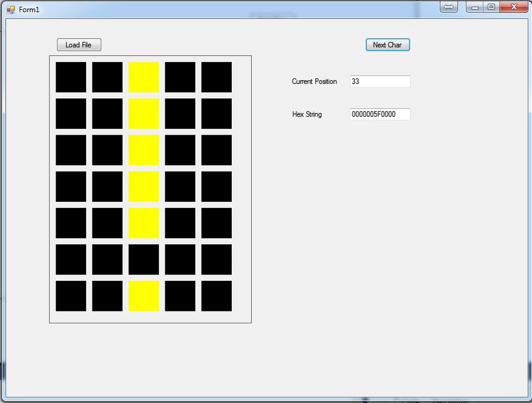
Task: Minimize the Form1 window
Action: [x=475, y=7]
